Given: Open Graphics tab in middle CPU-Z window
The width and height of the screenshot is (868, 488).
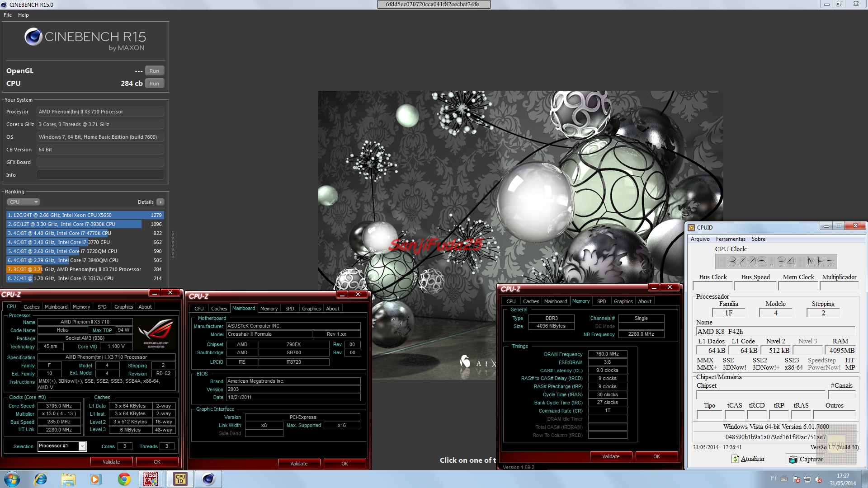Looking at the screenshot, I should click(311, 309).
